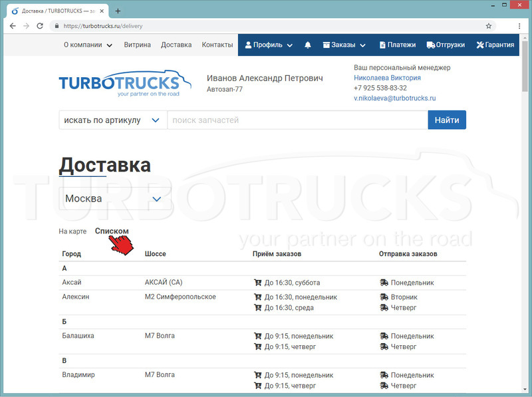Click the browser address bar URL
This screenshot has width=532, height=397.
(103, 26)
